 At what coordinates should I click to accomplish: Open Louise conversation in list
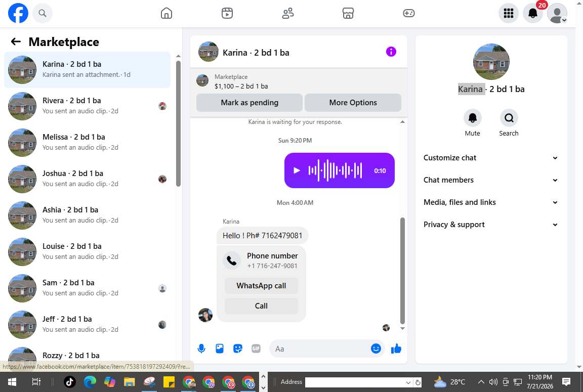(88, 251)
